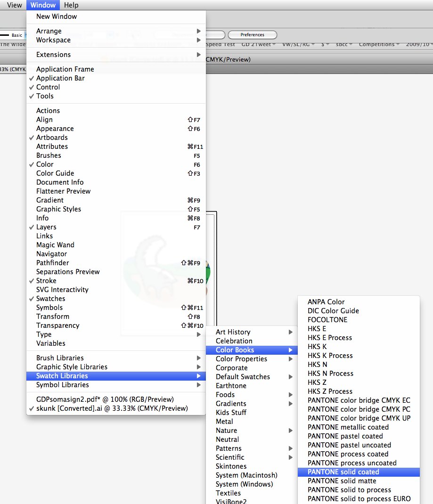This screenshot has height=504, width=433.
Task: Expand the Color Properties submenu
Action: pyautogui.click(x=252, y=359)
